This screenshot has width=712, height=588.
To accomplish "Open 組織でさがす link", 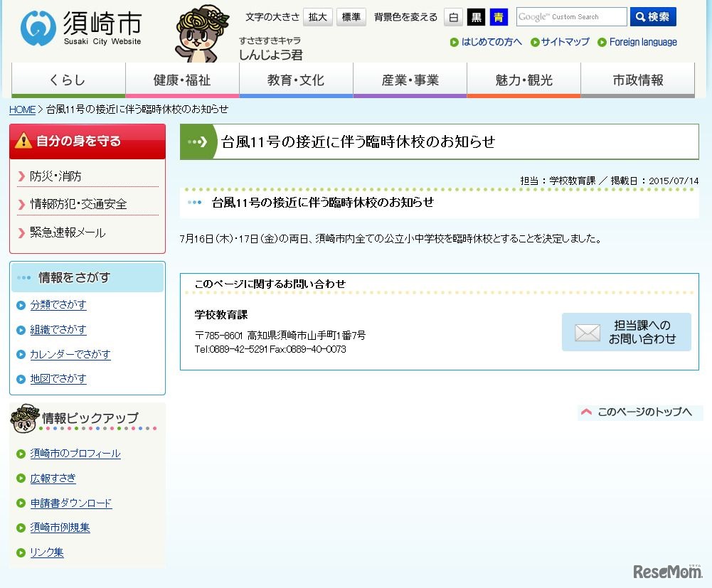I will pos(58,330).
